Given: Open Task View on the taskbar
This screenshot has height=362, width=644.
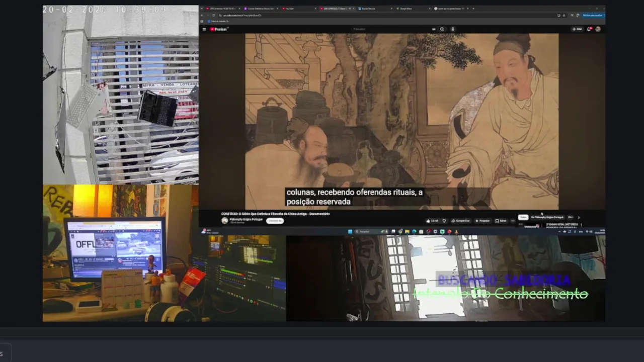Looking at the screenshot, I should [393, 232].
